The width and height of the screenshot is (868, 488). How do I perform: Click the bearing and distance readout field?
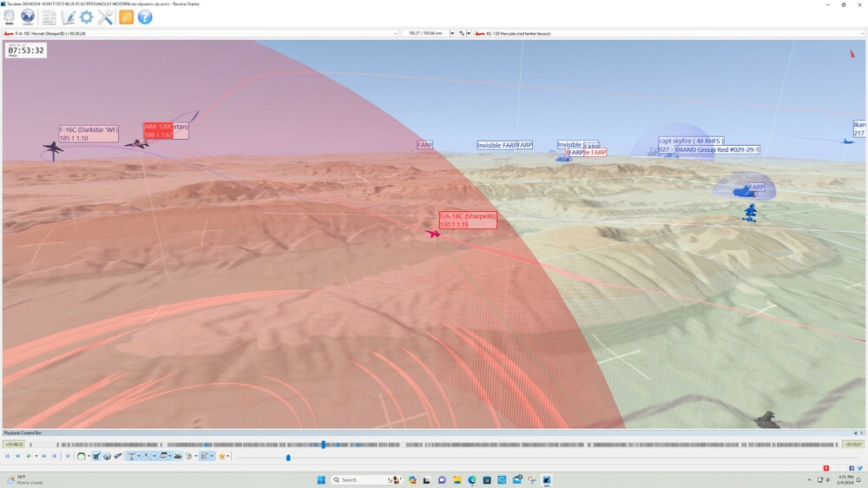(x=424, y=33)
